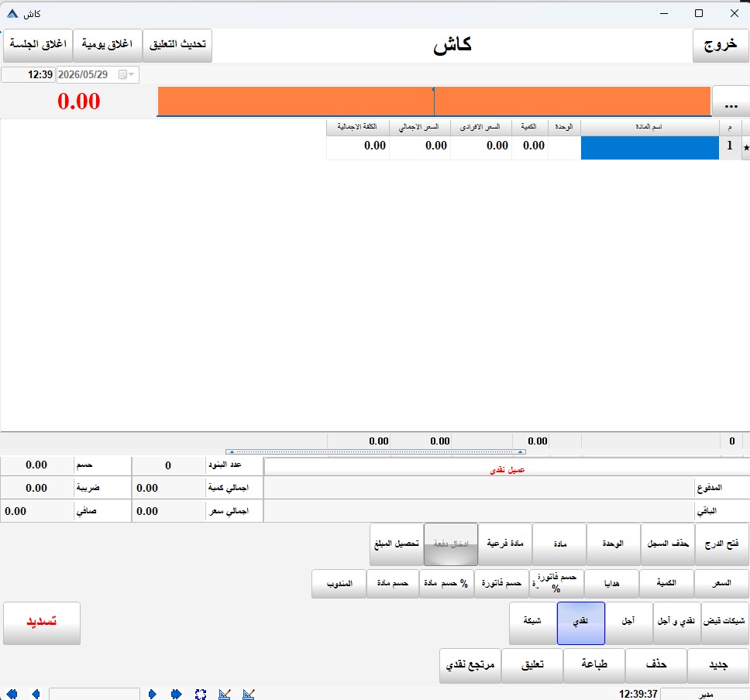
Task: Click the حسم فاتورة % button
Action: [x=556, y=584]
